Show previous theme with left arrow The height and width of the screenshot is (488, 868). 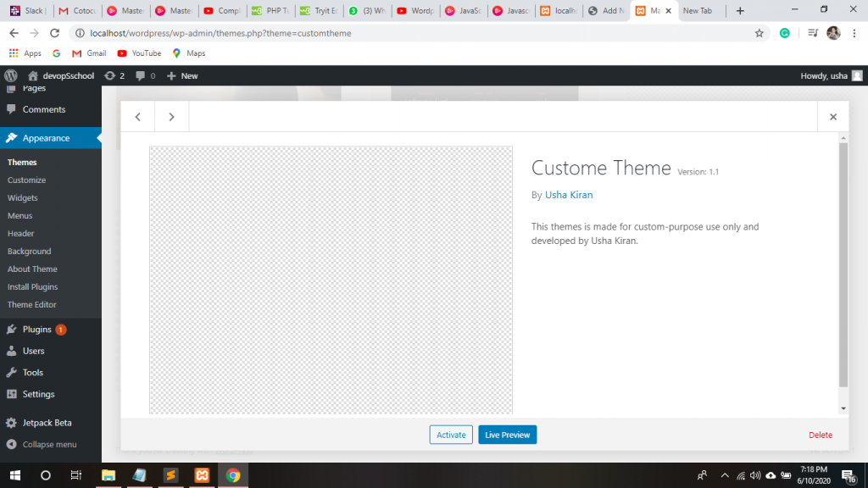click(138, 117)
